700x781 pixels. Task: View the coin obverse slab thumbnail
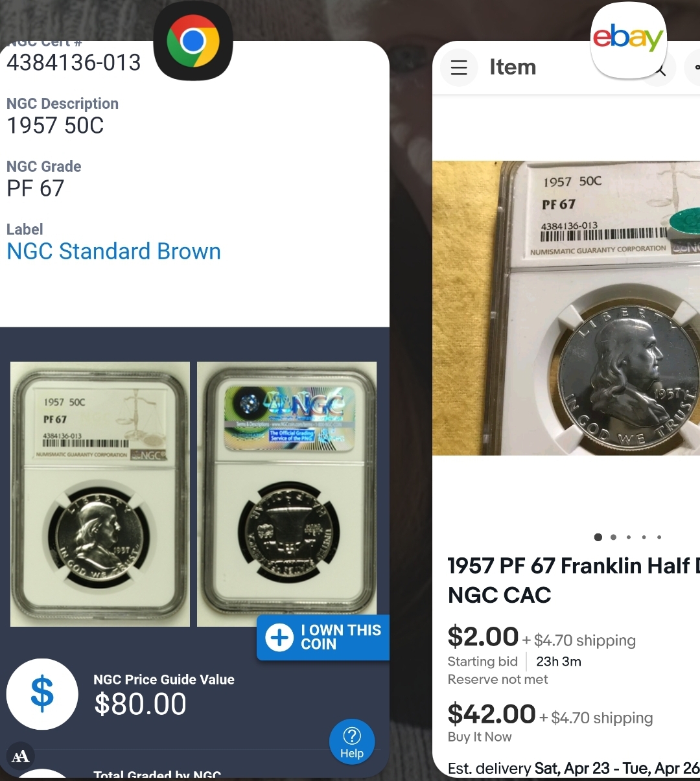[x=100, y=494]
